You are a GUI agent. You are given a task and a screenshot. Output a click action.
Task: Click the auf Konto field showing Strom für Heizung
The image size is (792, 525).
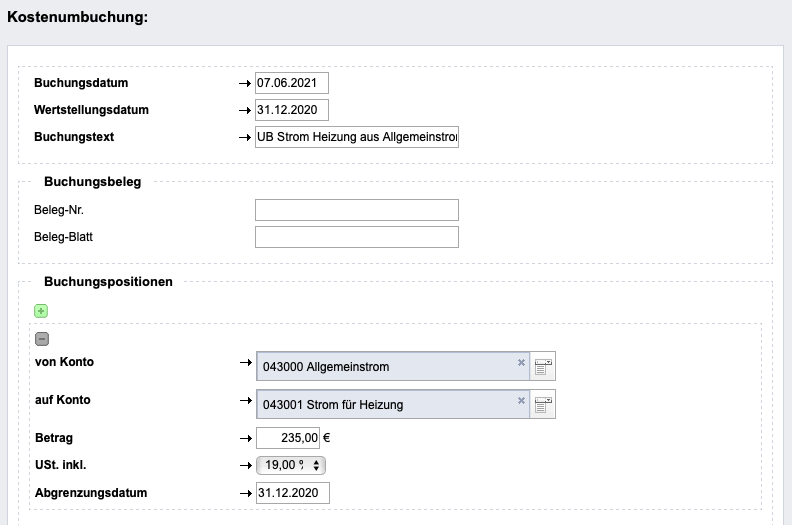[x=393, y=404]
